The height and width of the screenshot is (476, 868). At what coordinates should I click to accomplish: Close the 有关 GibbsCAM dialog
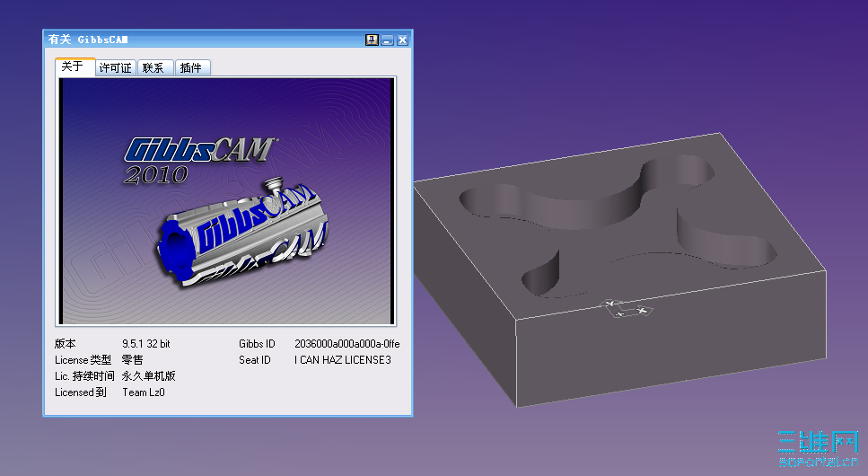pyautogui.click(x=402, y=40)
